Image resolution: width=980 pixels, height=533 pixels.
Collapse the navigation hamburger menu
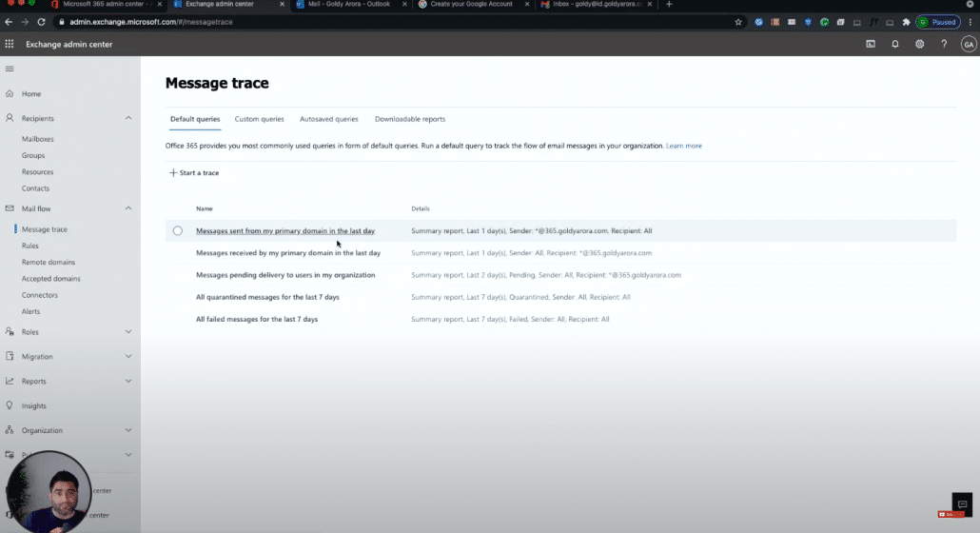tap(10, 69)
